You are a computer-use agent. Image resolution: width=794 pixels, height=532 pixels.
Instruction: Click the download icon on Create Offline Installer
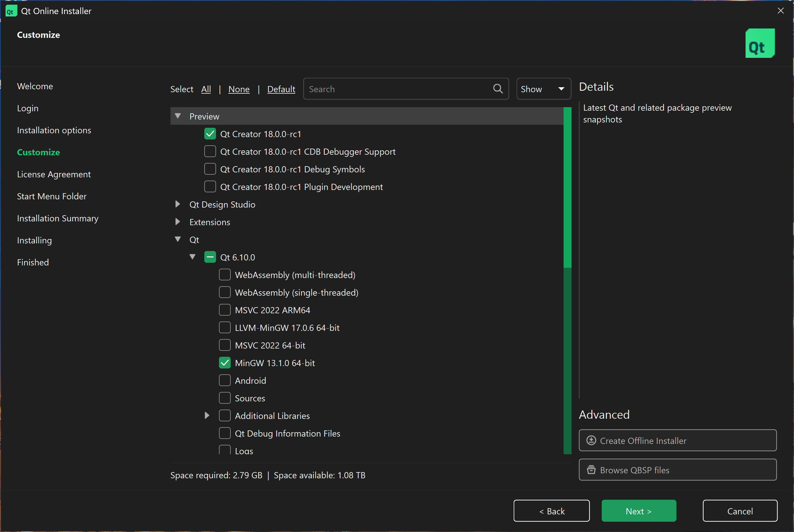click(x=591, y=440)
